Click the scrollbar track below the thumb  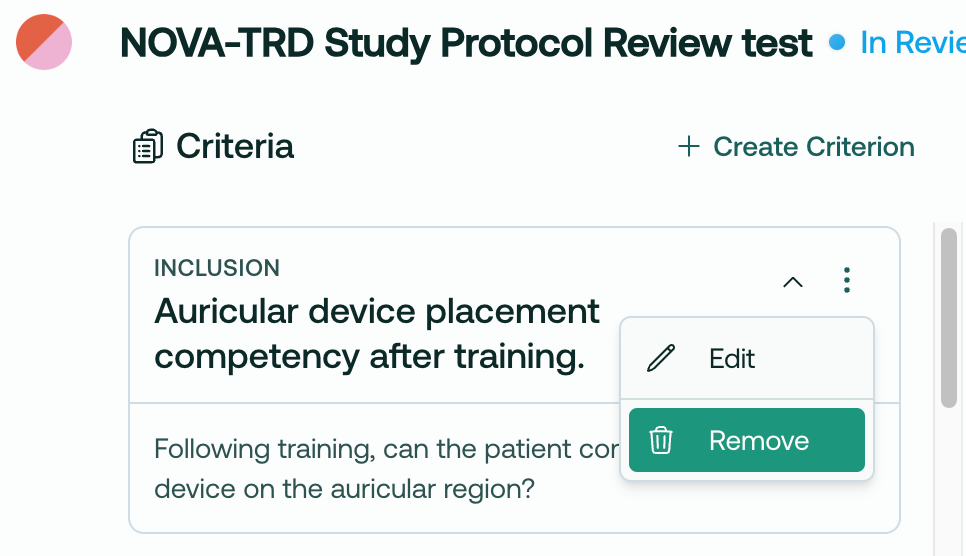click(x=949, y=481)
